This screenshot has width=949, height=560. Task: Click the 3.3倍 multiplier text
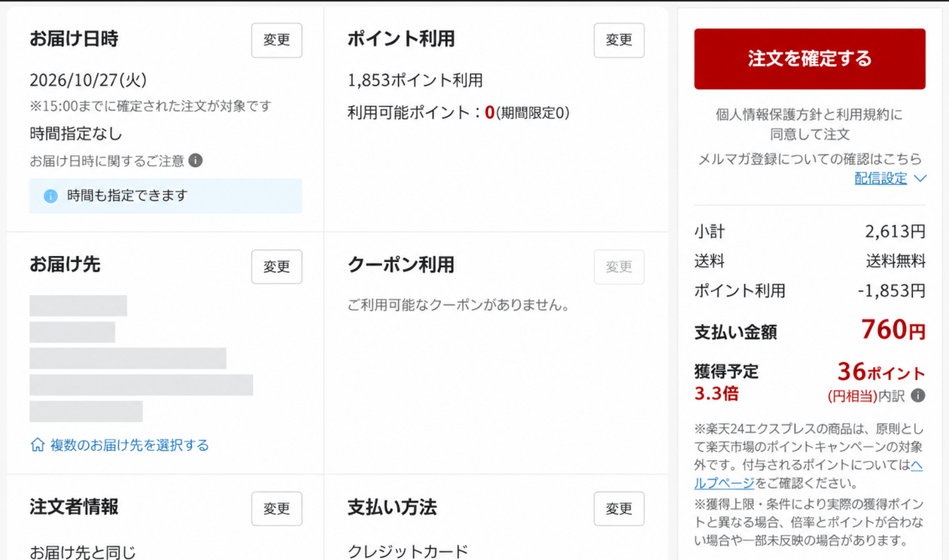coord(716,393)
